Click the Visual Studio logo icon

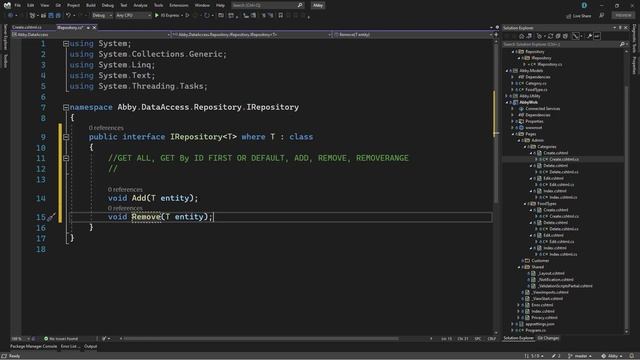point(7,5)
